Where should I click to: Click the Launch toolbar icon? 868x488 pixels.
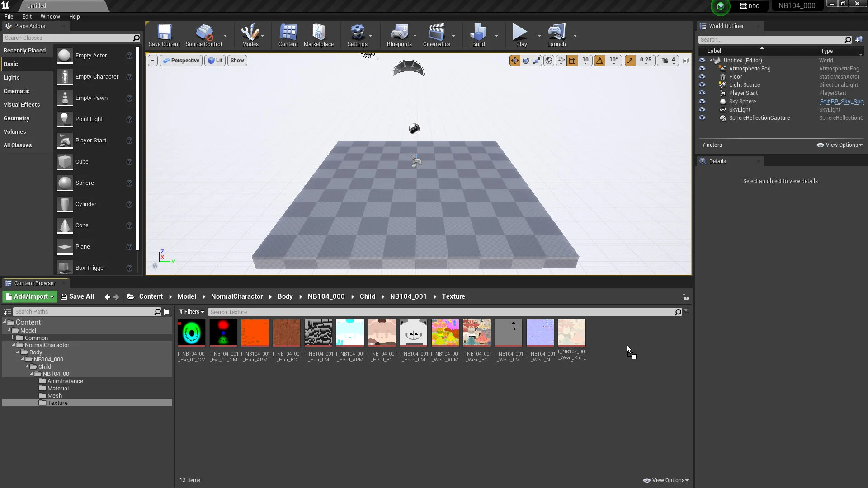coord(557,35)
